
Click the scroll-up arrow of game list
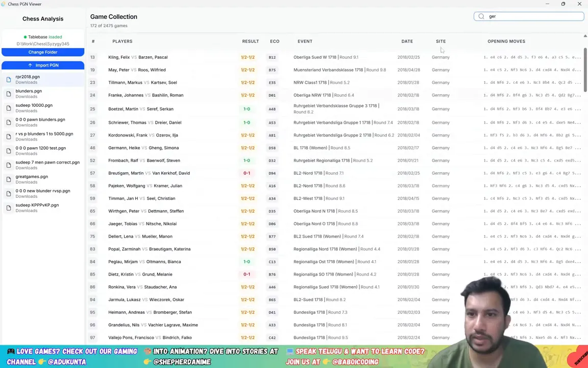click(585, 36)
